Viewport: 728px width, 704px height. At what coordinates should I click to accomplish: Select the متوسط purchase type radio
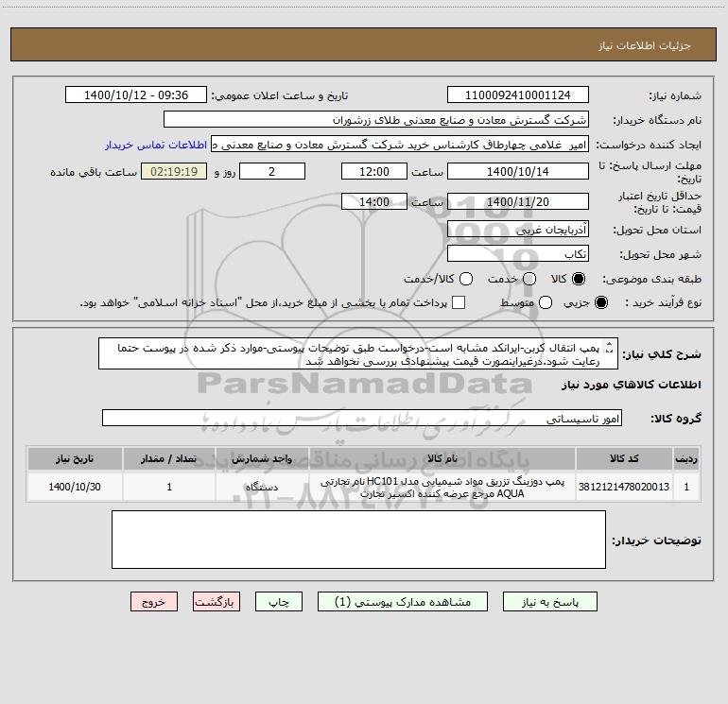(546, 302)
